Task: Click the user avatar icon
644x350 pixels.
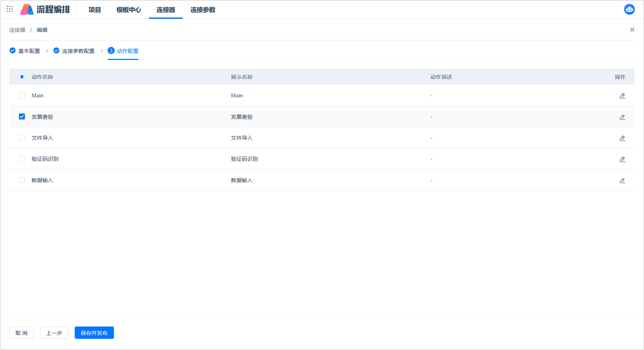Action: 629,9
